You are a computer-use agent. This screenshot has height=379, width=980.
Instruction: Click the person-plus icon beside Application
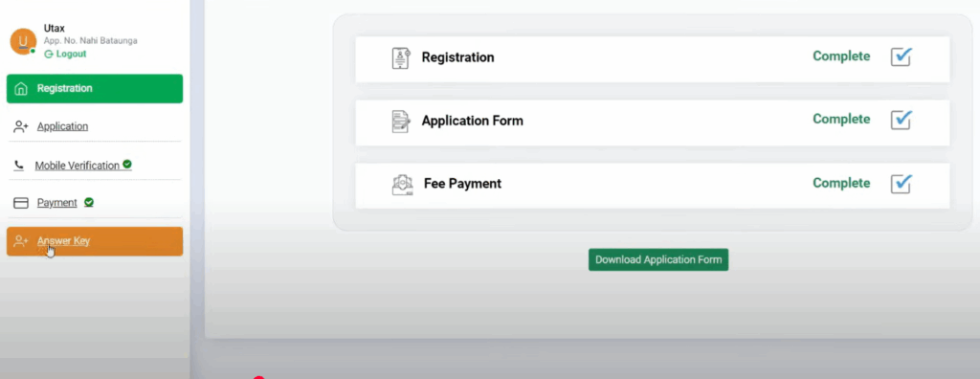pyautogui.click(x=21, y=127)
